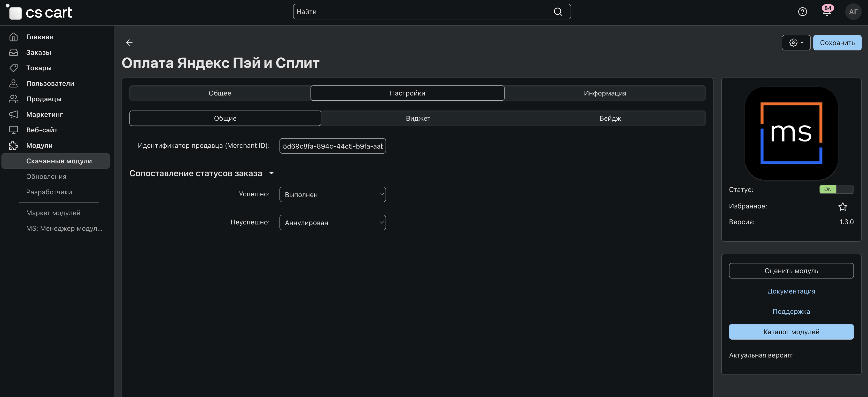The width and height of the screenshot is (868, 397).
Task: Switch to the Информация tab
Action: tap(604, 93)
